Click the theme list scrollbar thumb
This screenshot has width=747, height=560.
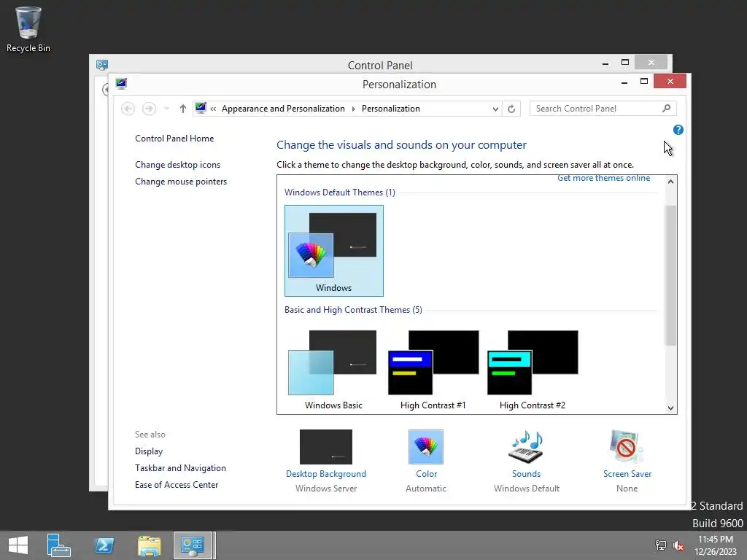(x=671, y=275)
